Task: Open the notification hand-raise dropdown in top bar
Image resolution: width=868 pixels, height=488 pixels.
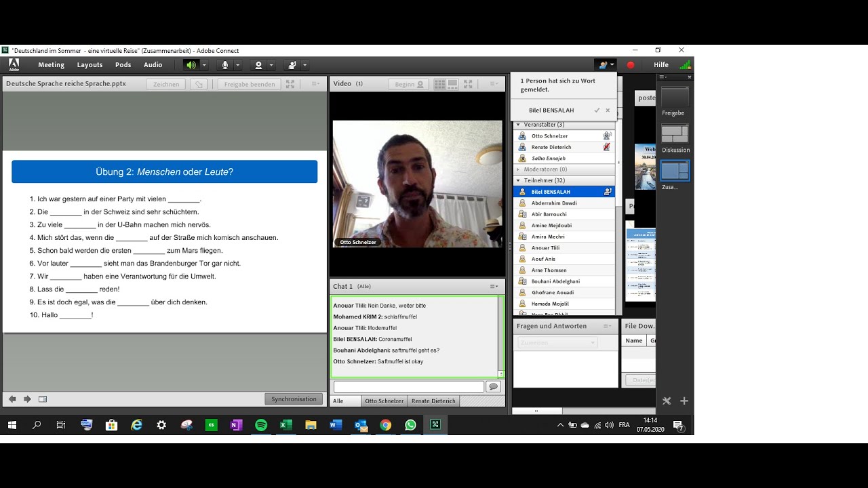Action: pos(606,65)
